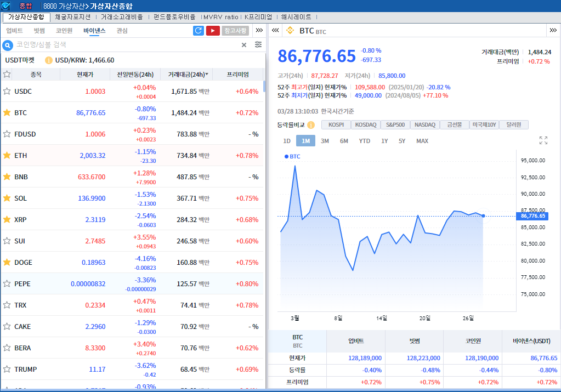Set chart range to 1D
The height and width of the screenshot is (392, 561).
[x=287, y=141]
